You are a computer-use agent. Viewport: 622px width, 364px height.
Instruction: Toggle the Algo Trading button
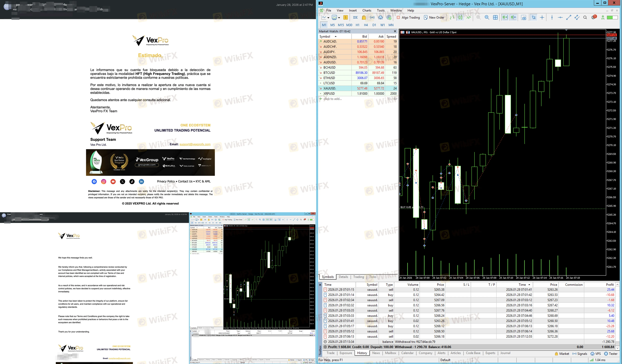[x=408, y=18]
